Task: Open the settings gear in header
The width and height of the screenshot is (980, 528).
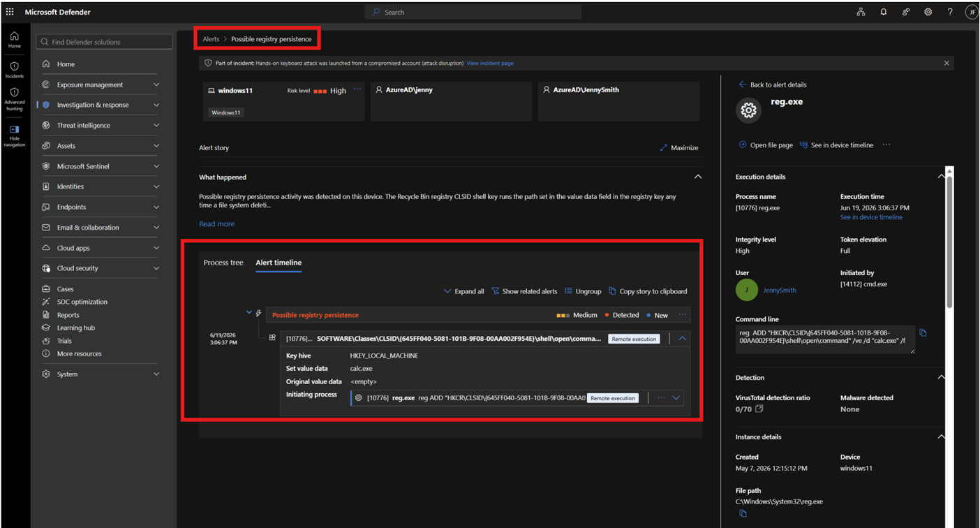Action: point(928,12)
